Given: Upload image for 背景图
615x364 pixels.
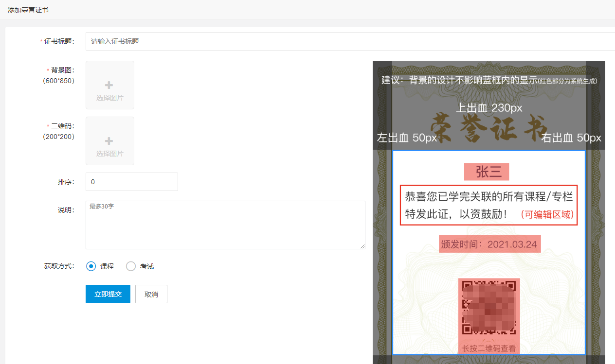Looking at the screenshot, I should 110,85.
